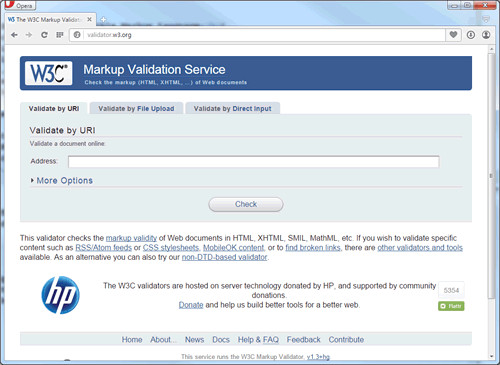Go back with the back arrow
Screen dimensions: 500x365
14,35
